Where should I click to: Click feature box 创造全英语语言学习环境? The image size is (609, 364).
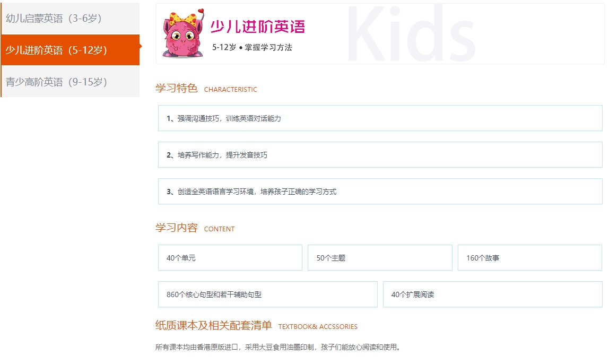[380, 191]
